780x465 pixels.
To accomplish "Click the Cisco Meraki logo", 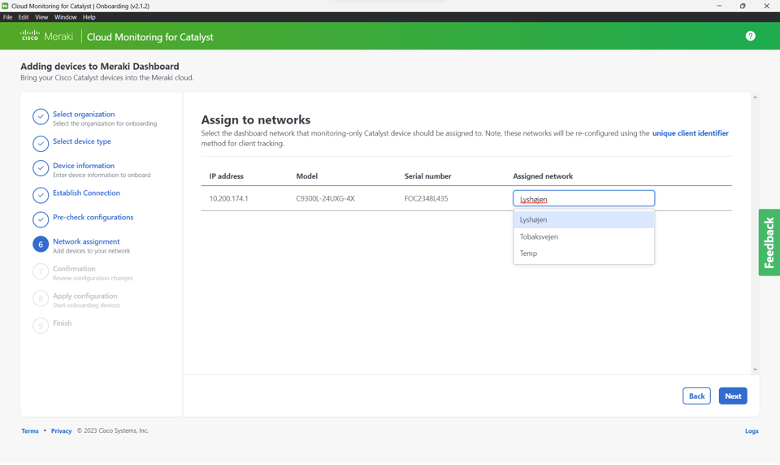I will [48, 37].
